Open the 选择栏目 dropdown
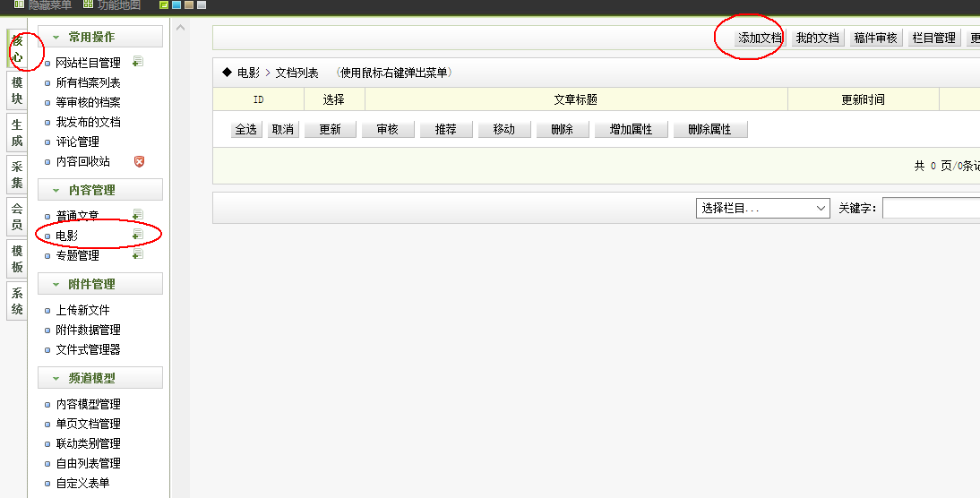Image resolution: width=980 pixels, height=498 pixels. pyautogui.click(x=763, y=208)
